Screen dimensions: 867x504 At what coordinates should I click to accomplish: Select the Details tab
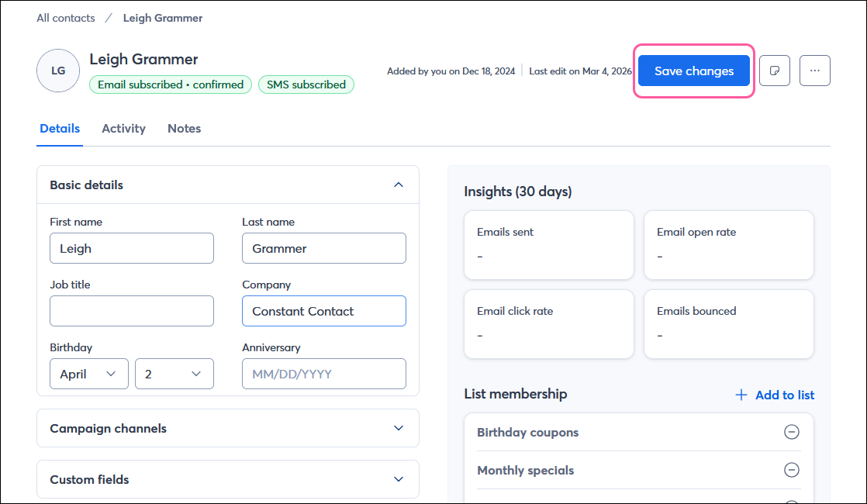coord(60,129)
